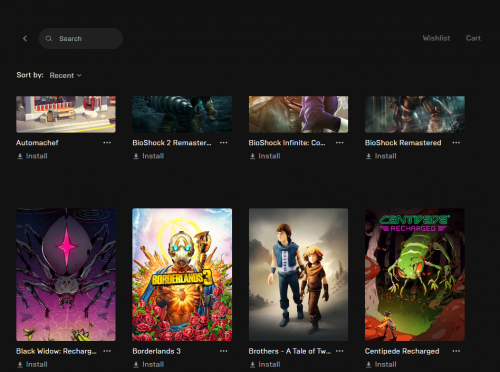Screen dimensions: 500x372
Task: Install BioShock Remastered
Action: [x=381, y=156]
